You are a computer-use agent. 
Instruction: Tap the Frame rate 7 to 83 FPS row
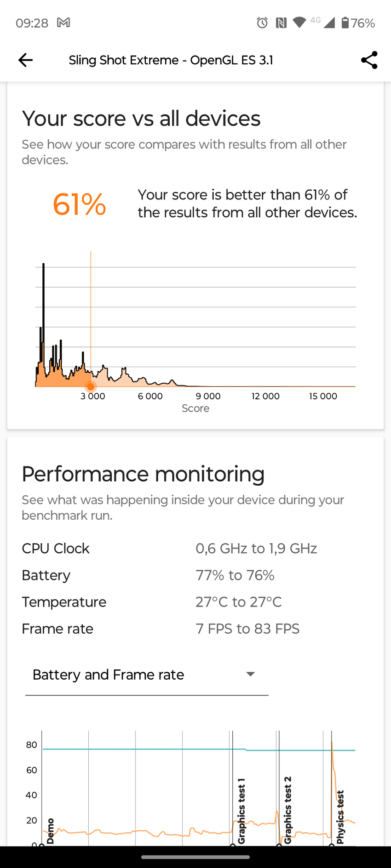click(x=247, y=629)
